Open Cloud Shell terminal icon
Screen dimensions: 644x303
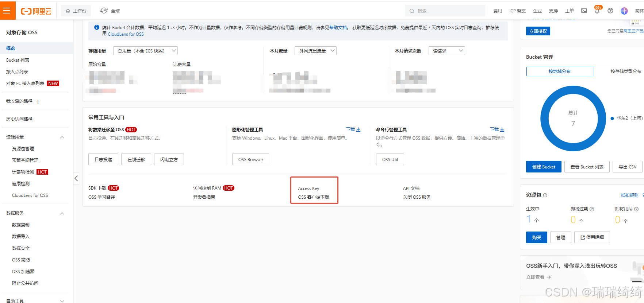click(584, 11)
